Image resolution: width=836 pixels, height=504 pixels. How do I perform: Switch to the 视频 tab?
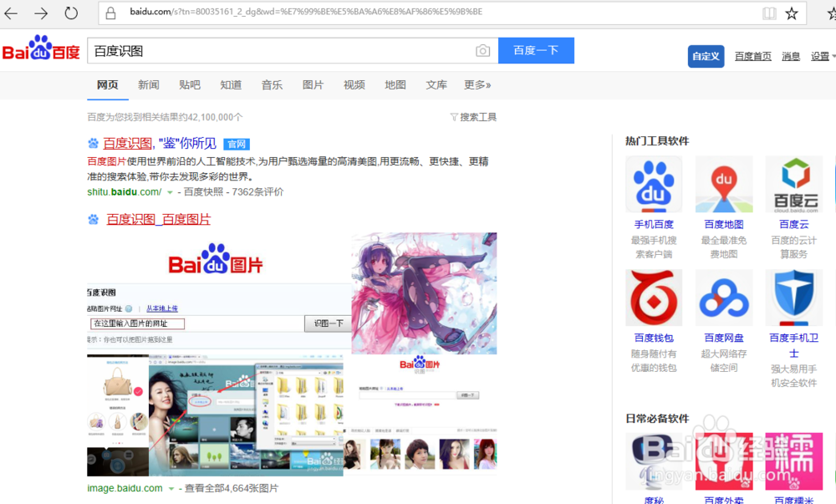pyautogui.click(x=354, y=85)
